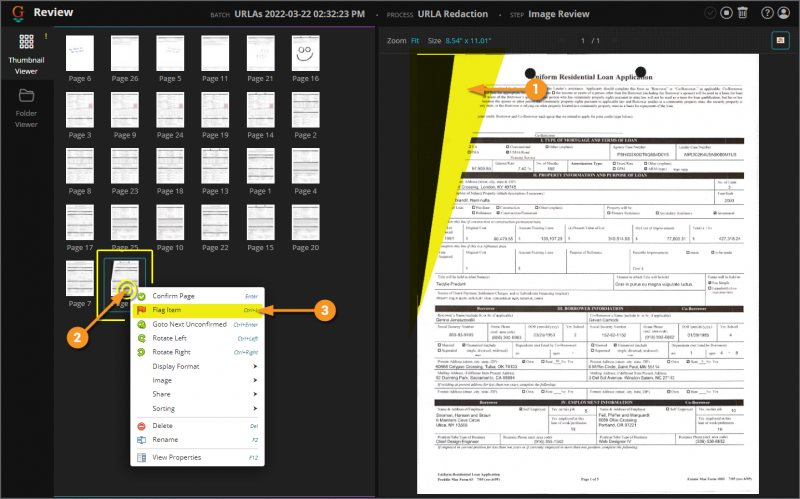Viewport: 800px width, 499px height.
Task: Select the Page 19 thumbnail
Action: pos(215,110)
